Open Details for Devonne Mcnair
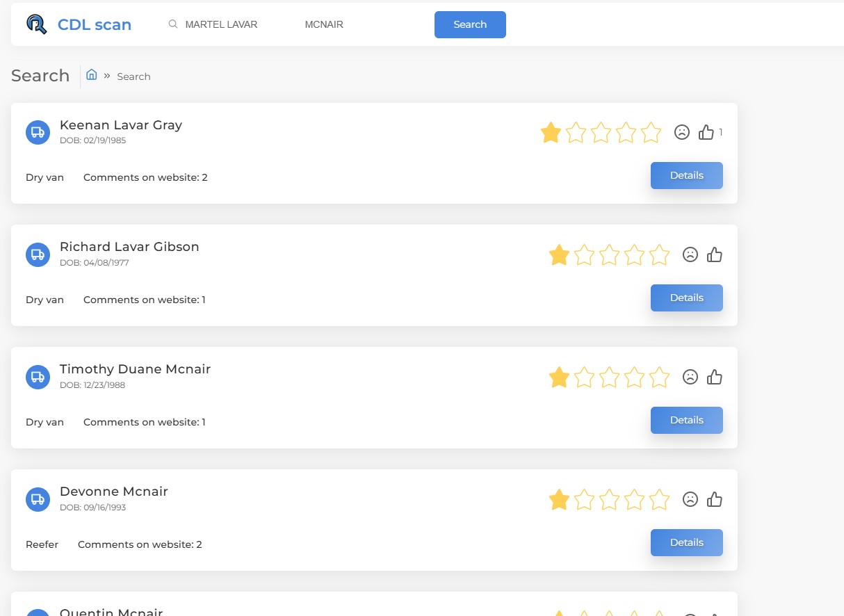Viewport: 844px width, 616px height. 686,542
